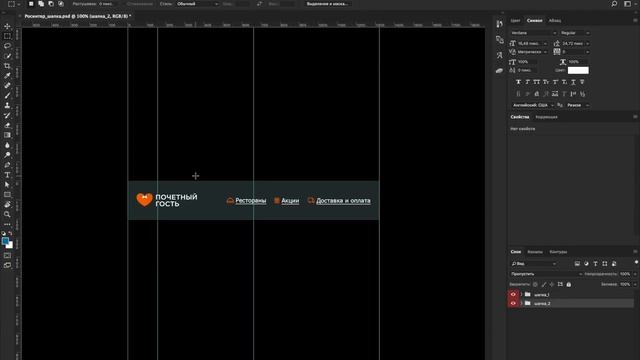
Task: Select the Rectangular Marquee tool in toolbox
Action: [7, 36]
